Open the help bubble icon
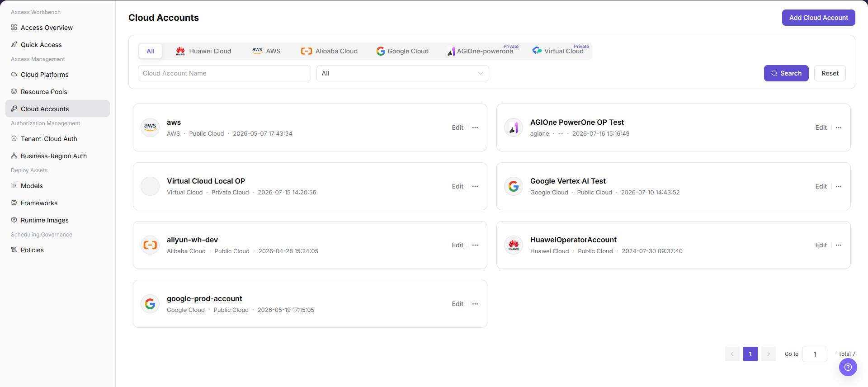This screenshot has height=387, width=868. pyautogui.click(x=848, y=367)
